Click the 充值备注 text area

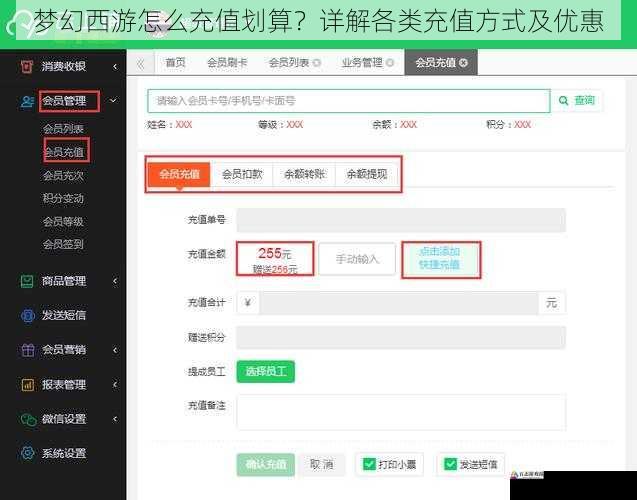(x=401, y=412)
